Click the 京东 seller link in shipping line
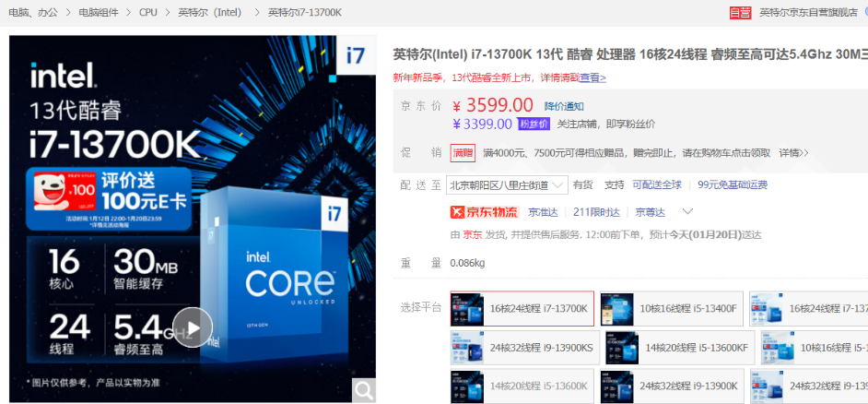 pos(472,235)
